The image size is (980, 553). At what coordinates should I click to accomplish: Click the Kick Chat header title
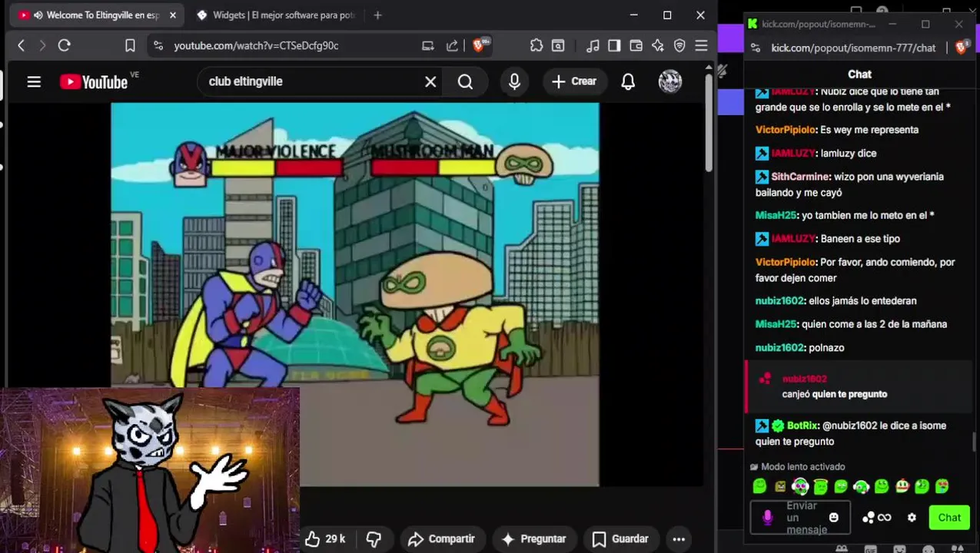pos(859,75)
